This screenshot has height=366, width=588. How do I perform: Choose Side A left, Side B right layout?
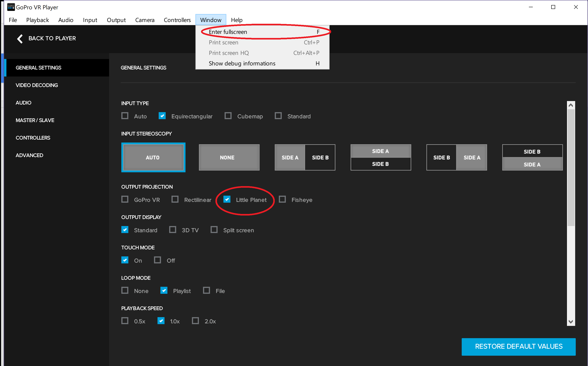tap(305, 157)
